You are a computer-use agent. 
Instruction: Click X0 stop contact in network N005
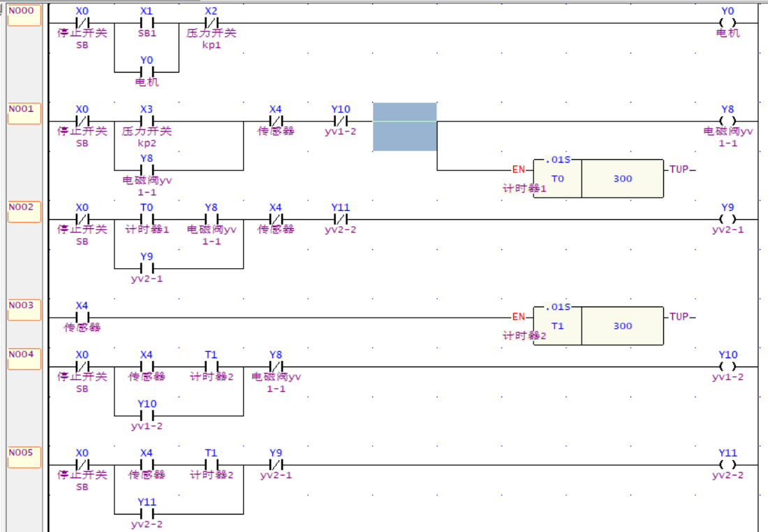tap(82, 465)
